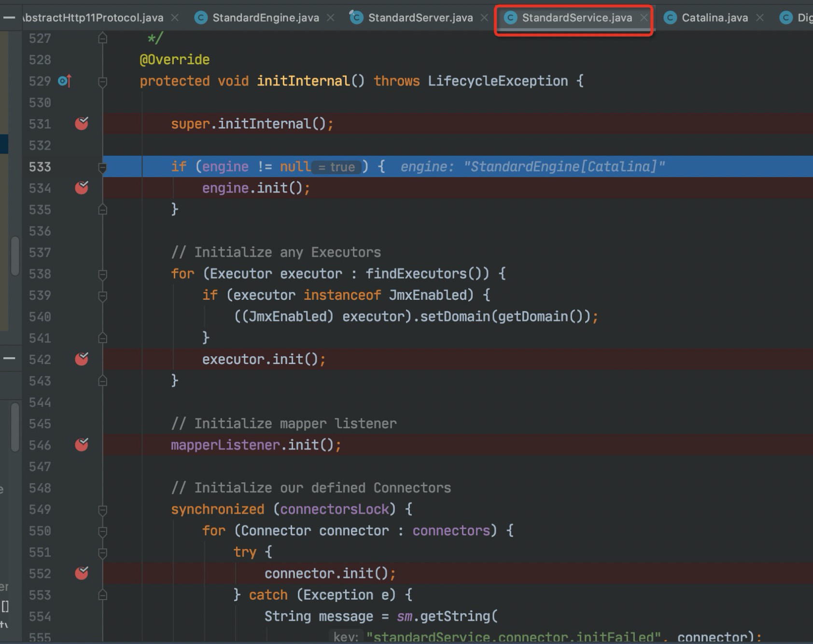The image size is (813, 644).
Task: Close the Catalina.java tab
Action: pyautogui.click(x=759, y=18)
